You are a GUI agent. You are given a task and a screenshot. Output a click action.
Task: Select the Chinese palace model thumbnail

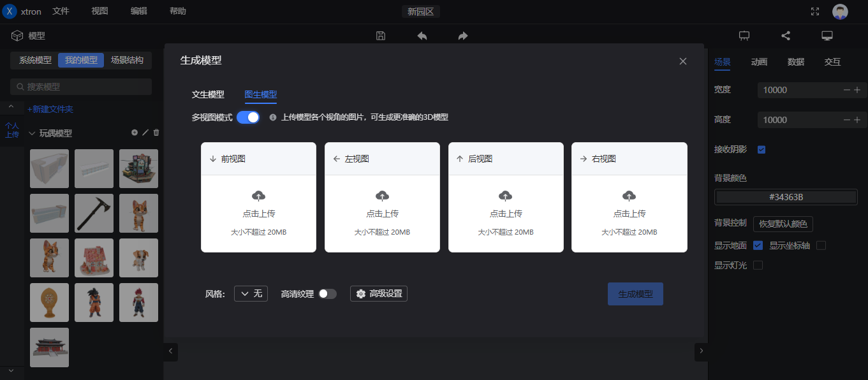(49, 347)
